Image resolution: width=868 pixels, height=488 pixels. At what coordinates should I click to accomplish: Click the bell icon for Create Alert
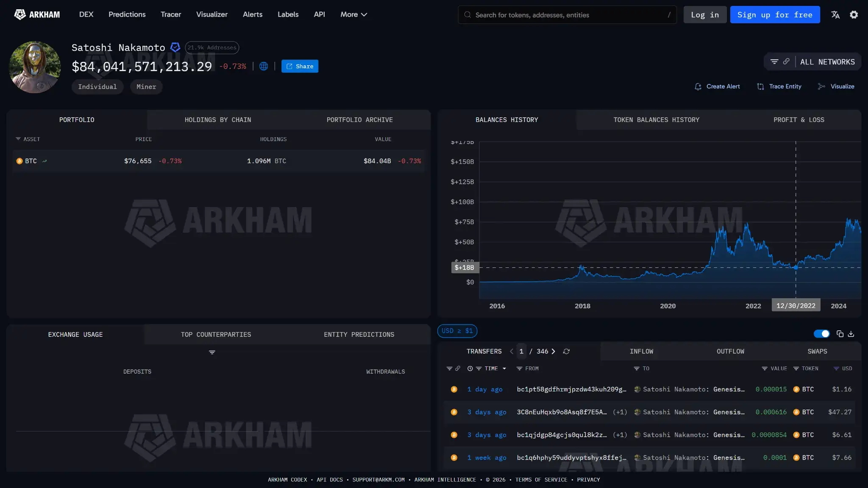coord(698,86)
